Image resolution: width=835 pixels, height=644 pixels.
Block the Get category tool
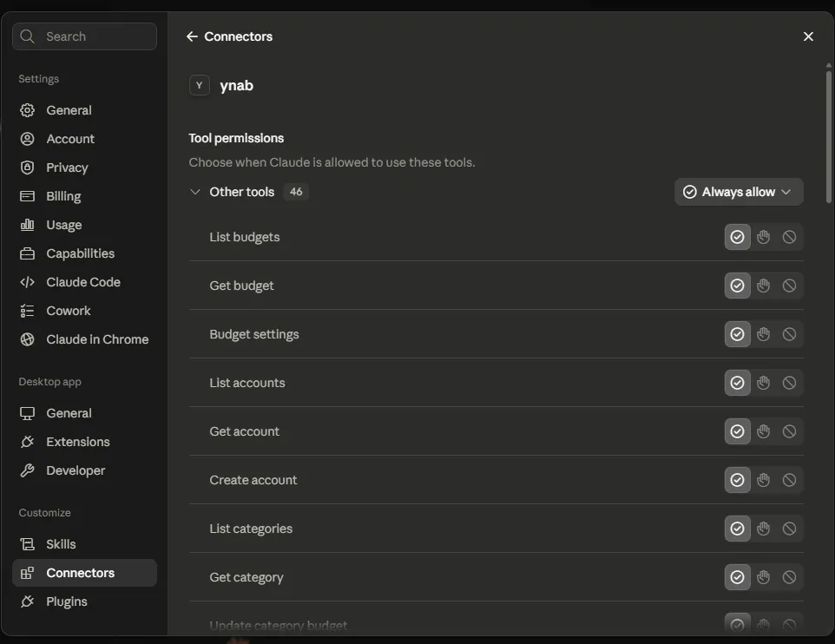pos(789,577)
